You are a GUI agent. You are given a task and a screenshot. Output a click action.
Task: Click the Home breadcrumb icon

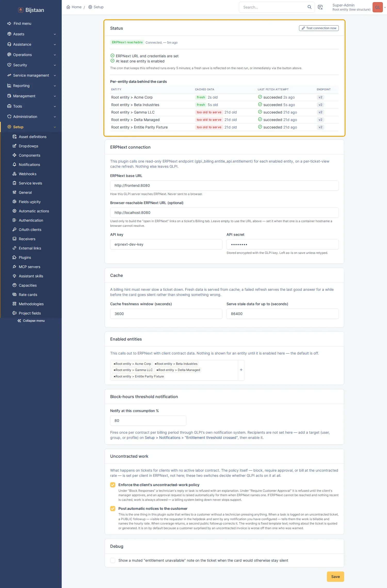click(x=68, y=7)
